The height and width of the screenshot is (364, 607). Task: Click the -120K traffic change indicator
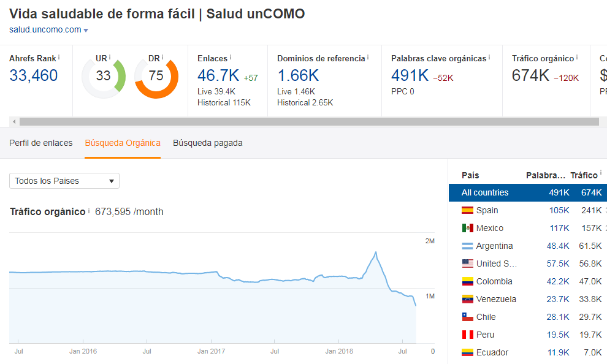coord(566,78)
